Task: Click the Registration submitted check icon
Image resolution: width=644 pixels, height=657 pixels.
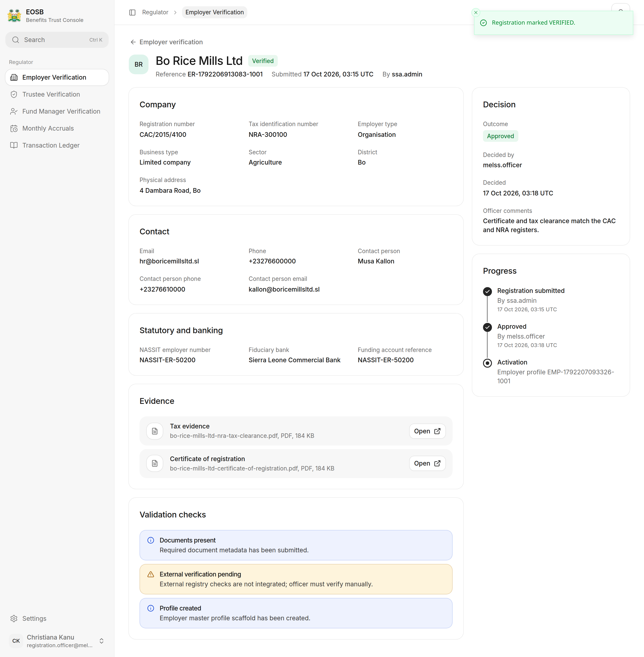Action: (487, 291)
